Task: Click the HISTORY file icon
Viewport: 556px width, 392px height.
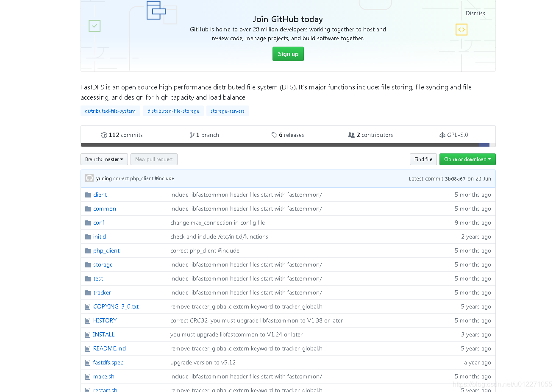Action: (88, 321)
